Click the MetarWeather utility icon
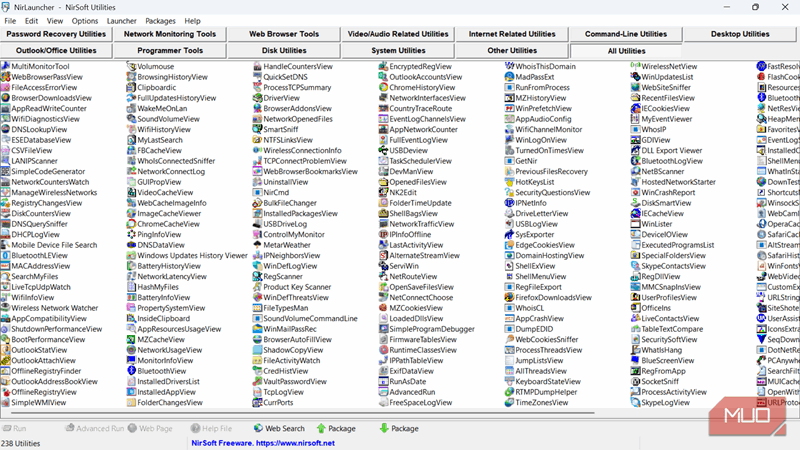 click(256, 244)
